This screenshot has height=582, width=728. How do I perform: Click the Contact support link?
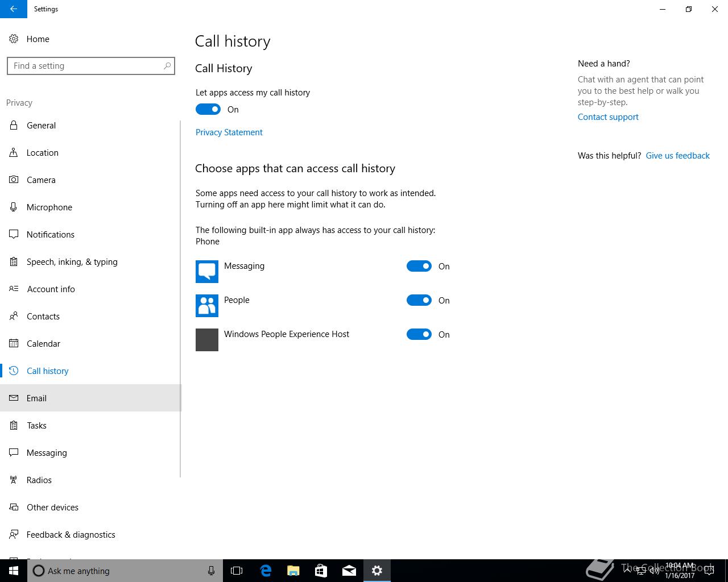(x=608, y=117)
